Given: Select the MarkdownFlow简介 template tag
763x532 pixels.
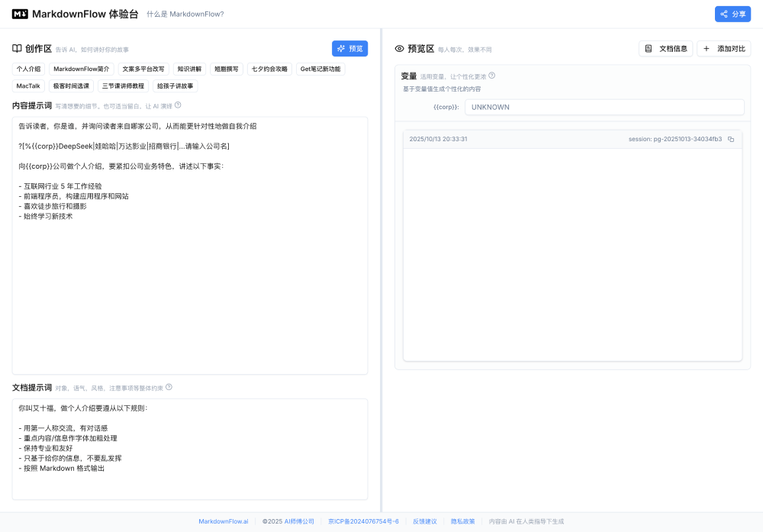Looking at the screenshot, I should [x=81, y=69].
